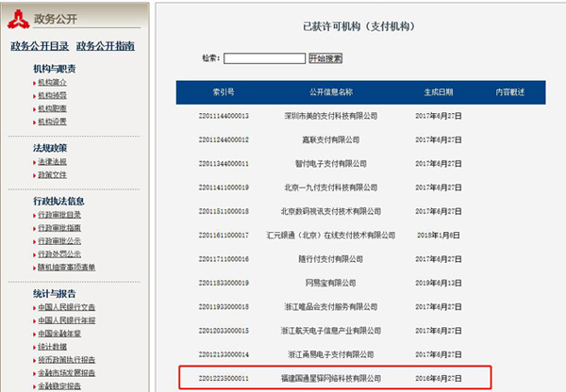The height and width of the screenshot is (392, 566).
Task: Open the 行政审批目录 link
Action: point(59,215)
